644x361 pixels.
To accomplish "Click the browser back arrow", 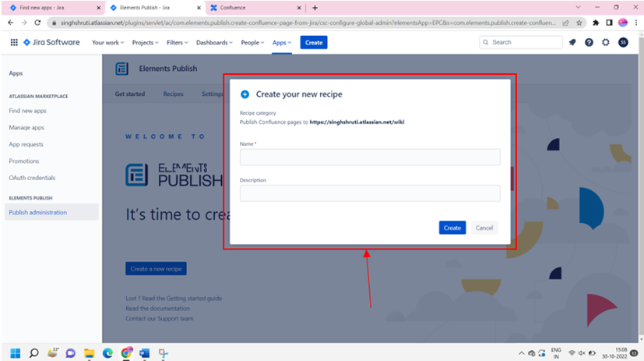I will pyautogui.click(x=11, y=23).
